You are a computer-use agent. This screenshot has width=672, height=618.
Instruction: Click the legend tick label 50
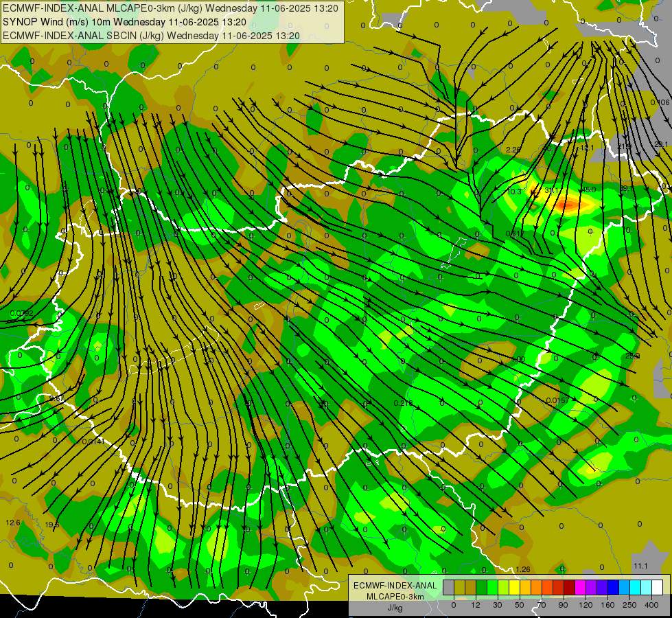click(520, 605)
